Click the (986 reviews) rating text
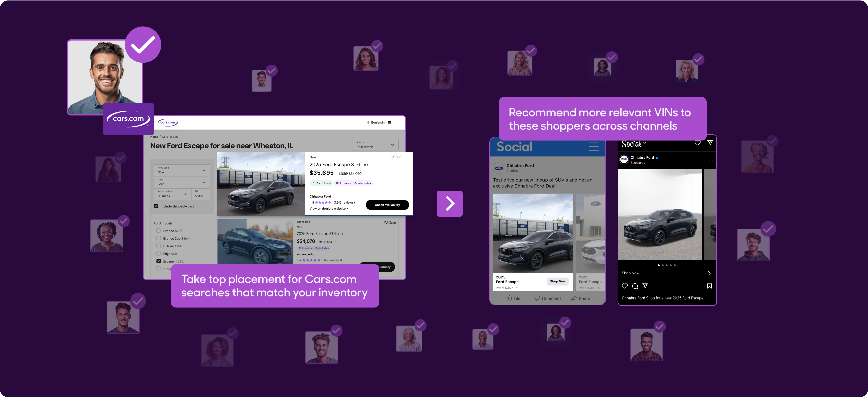This screenshot has width=868, height=397. (x=332, y=260)
